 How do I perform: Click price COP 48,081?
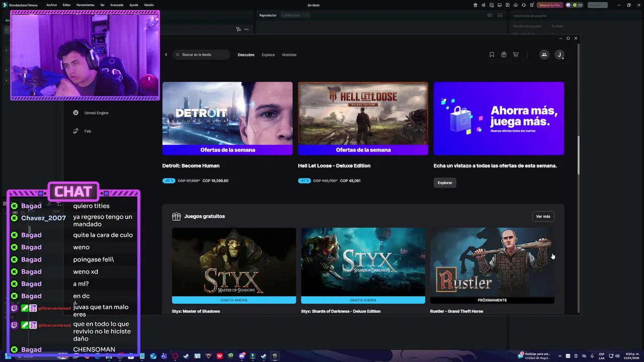(350, 180)
